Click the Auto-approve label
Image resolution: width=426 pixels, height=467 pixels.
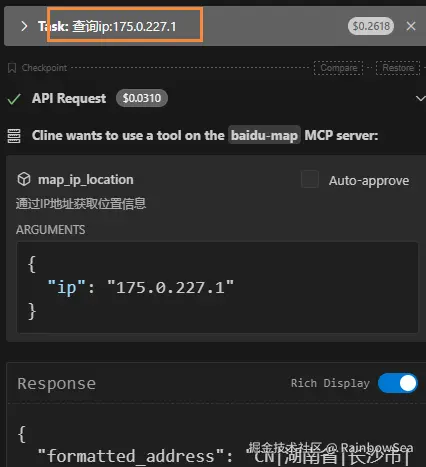[x=369, y=181]
